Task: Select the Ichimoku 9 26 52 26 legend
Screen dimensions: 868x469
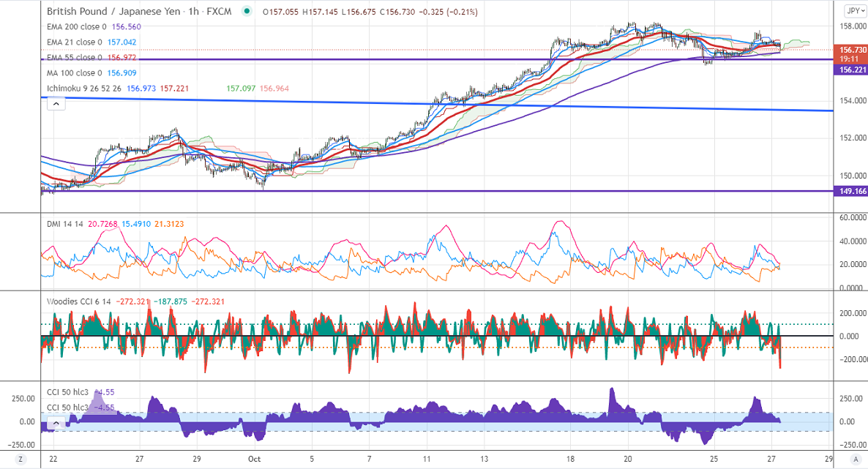Action: tap(85, 89)
